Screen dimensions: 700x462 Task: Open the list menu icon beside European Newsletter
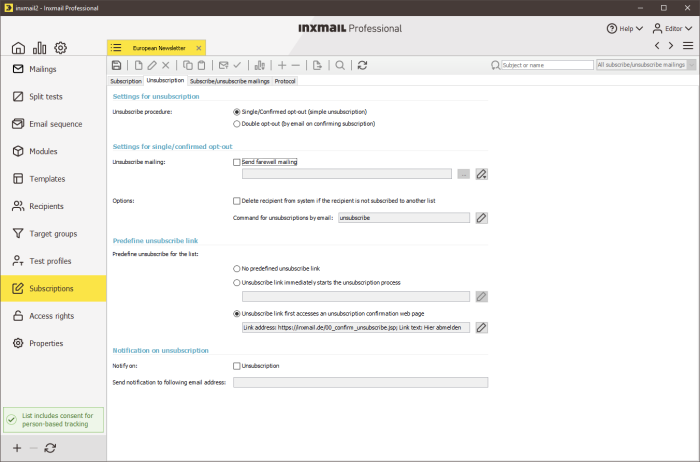[116, 48]
